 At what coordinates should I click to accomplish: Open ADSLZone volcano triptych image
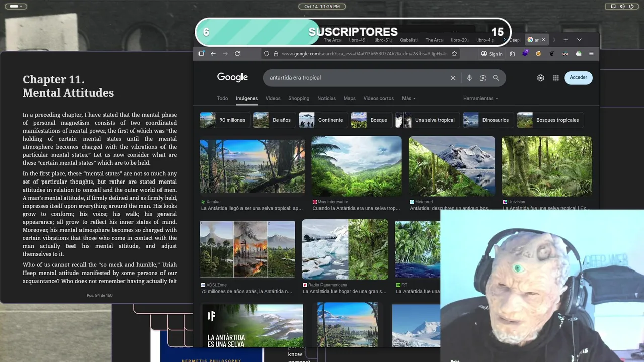pos(248,249)
